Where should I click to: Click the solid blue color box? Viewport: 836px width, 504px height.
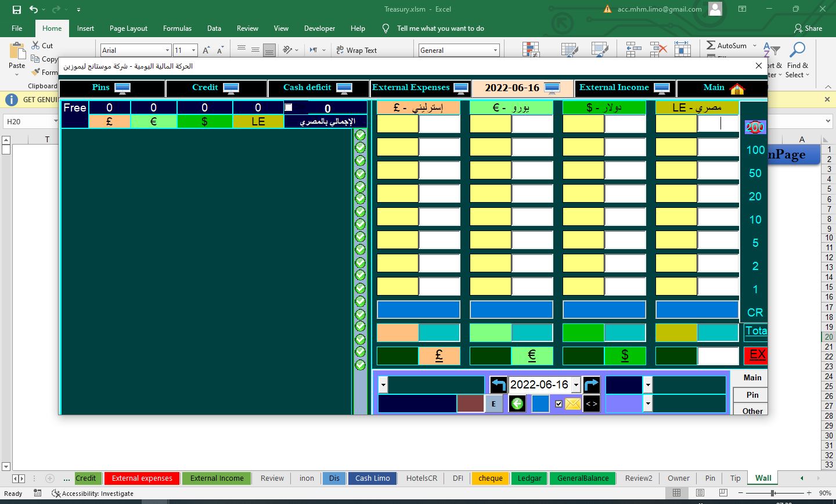(540, 404)
